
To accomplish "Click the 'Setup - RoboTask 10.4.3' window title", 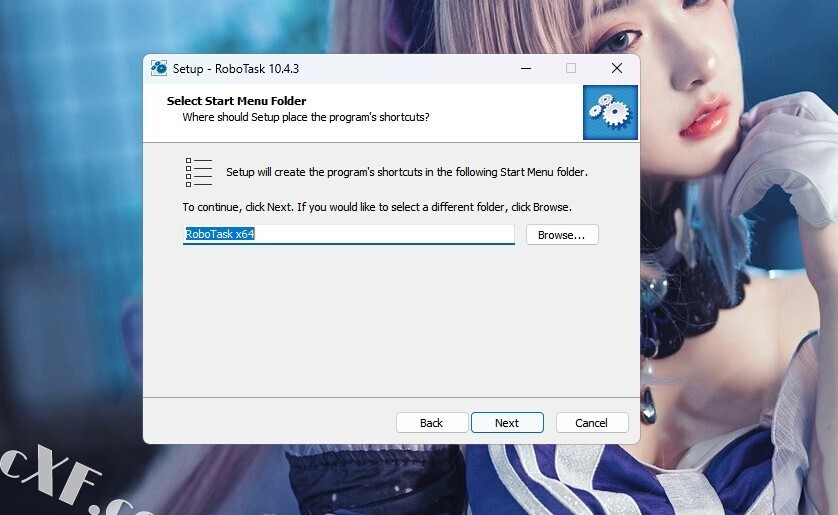I will 236,69.
